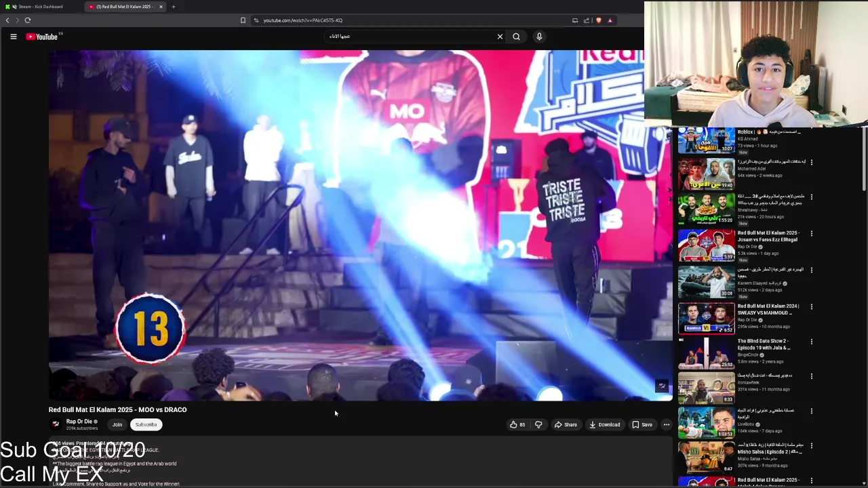Open the Rap Or Die channel name link
This screenshot has height=488, width=868.
click(x=79, y=422)
